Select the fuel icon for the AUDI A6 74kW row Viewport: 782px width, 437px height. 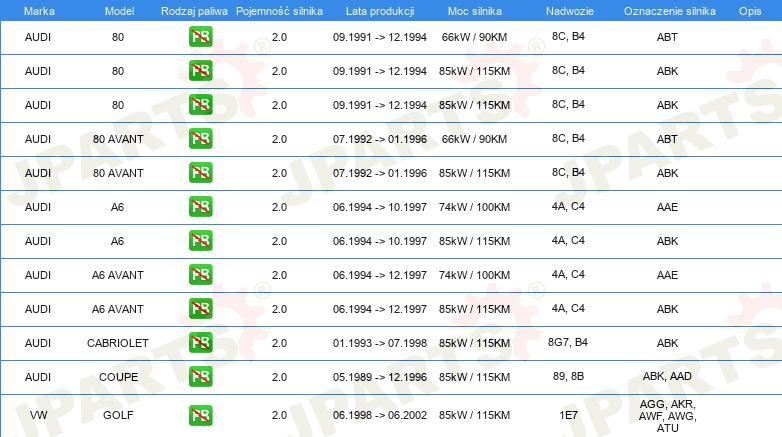tap(200, 207)
